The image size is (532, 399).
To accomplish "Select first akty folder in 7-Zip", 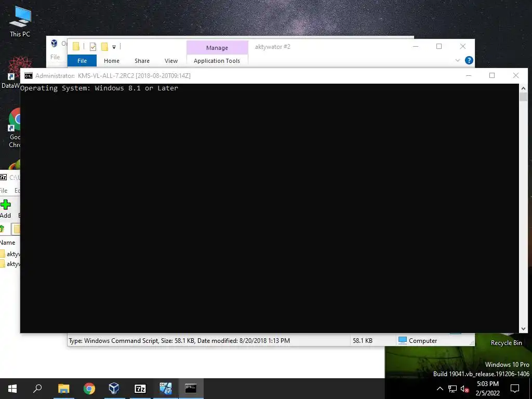I will click(x=10, y=254).
